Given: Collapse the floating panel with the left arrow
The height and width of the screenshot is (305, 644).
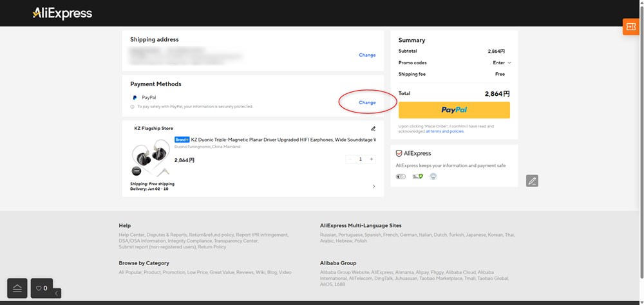Looking at the screenshot, I should click(57, 293).
